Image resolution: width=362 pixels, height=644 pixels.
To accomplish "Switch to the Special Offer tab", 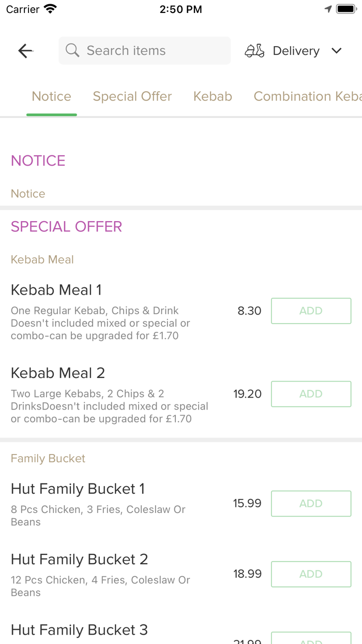I will coord(132,96).
